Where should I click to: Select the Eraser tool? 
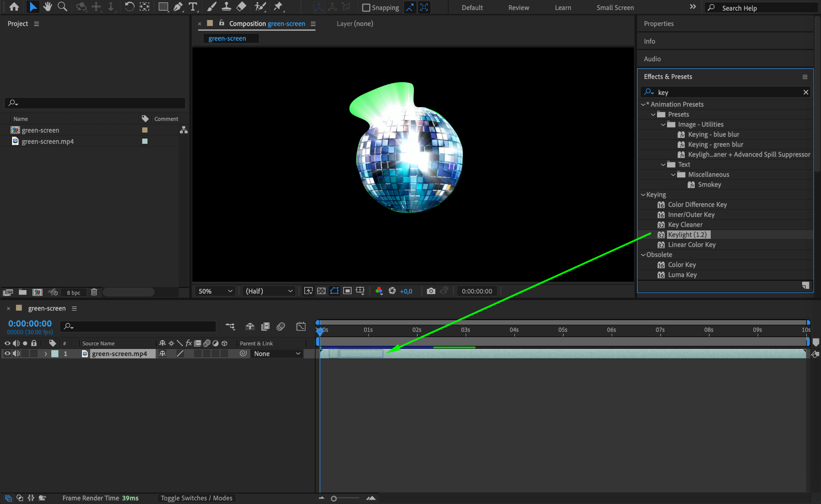click(x=241, y=7)
